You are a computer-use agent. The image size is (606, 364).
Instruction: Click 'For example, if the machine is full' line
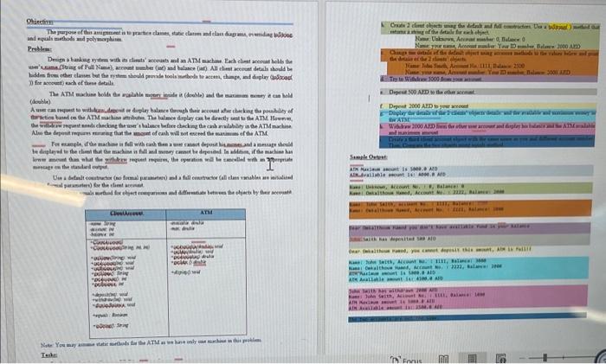(x=171, y=144)
